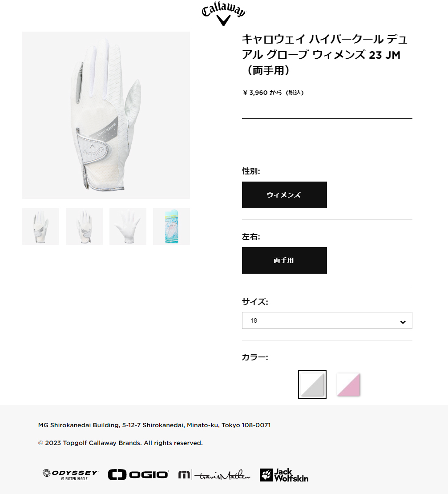The width and height of the screenshot is (448, 494).
Task: View the second glove thumbnail image
Action: pos(84,226)
